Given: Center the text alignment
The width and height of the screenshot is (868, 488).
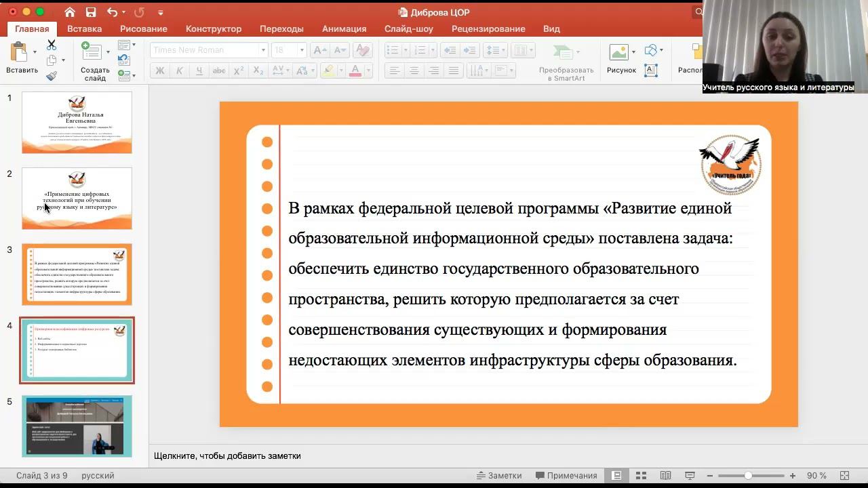Looking at the screenshot, I should point(414,70).
